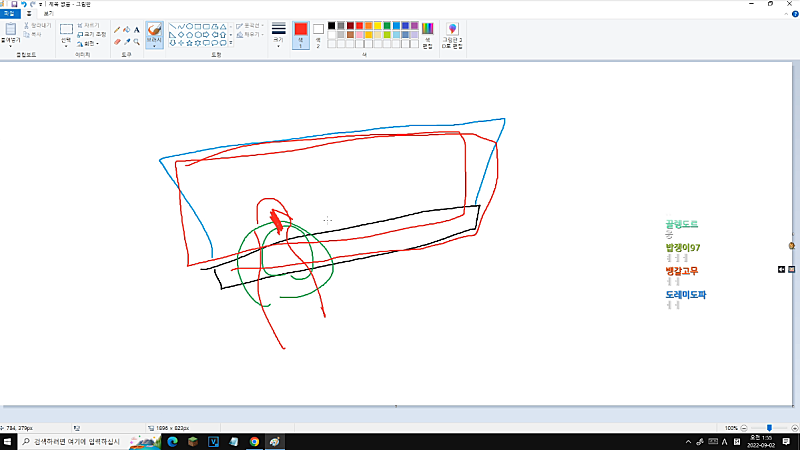Save using the quick access floppy icon
This screenshot has width=800, height=450.
[x=14, y=4]
